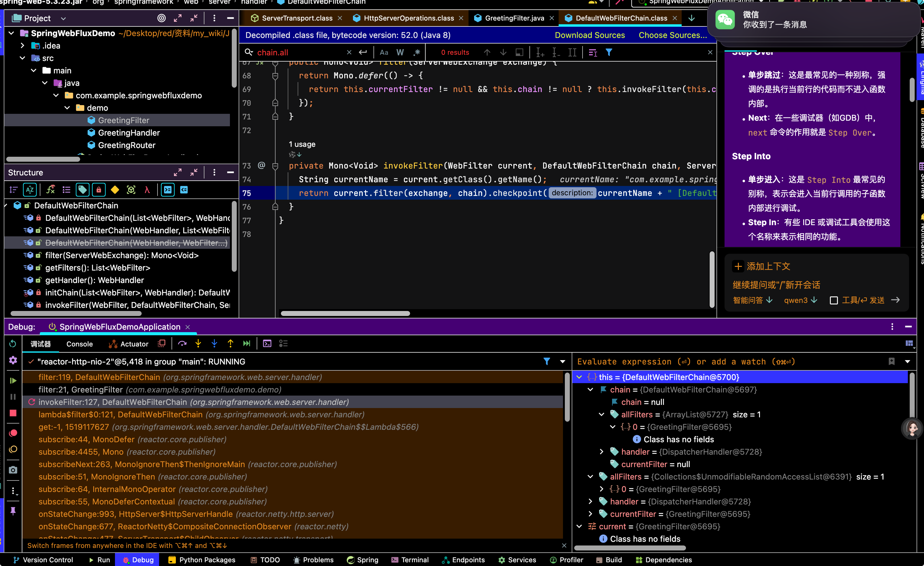Image resolution: width=924 pixels, height=566 pixels.
Task: Click the editor horizontal scrollbar
Action: coord(345,313)
